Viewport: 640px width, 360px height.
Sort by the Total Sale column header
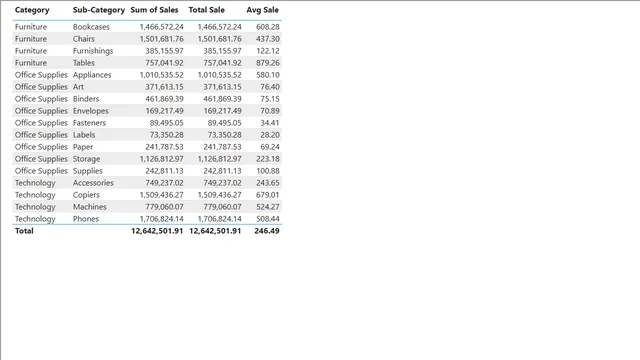pos(207,10)
